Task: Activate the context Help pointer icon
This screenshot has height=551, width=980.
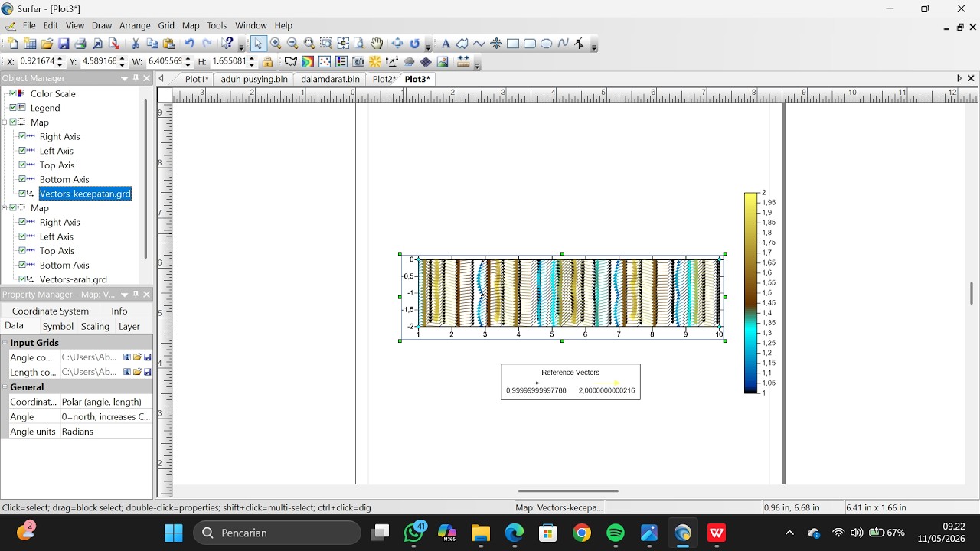Action: 227,44
